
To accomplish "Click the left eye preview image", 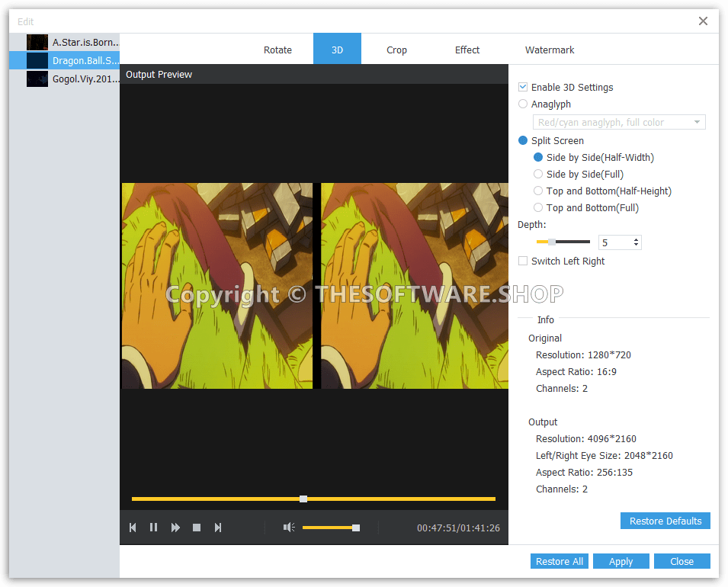I will point(217,286).
